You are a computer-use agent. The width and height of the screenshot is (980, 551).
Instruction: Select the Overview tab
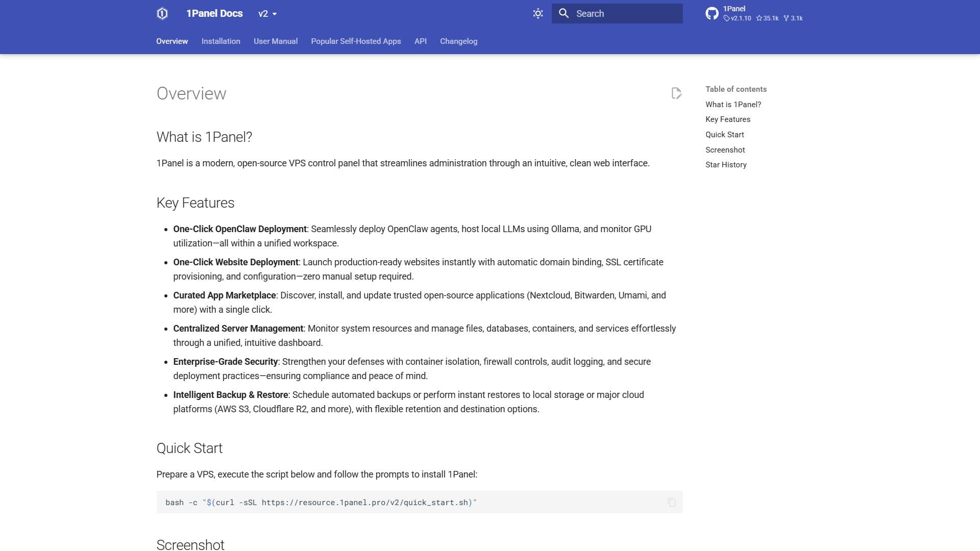pyautogui.click(x=172, y=41)
